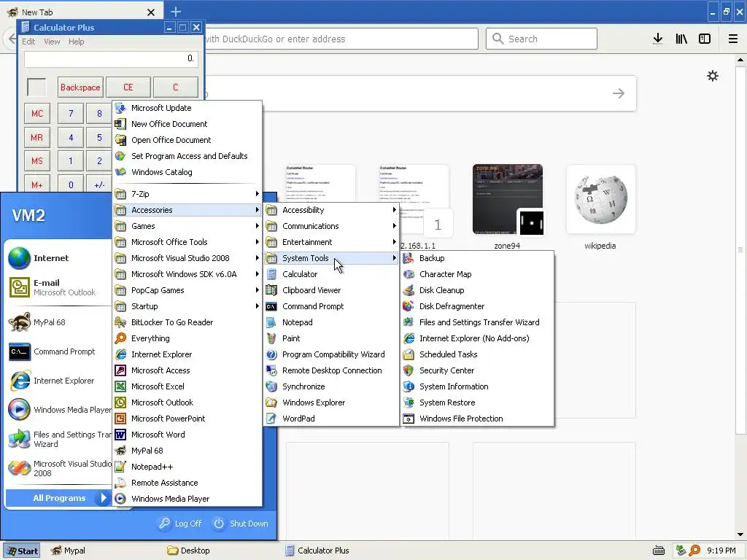Image resolution: width=747 pixels, height=560 pixels.
Task: Open Desktop folder taskbar item
Action: 189,551
